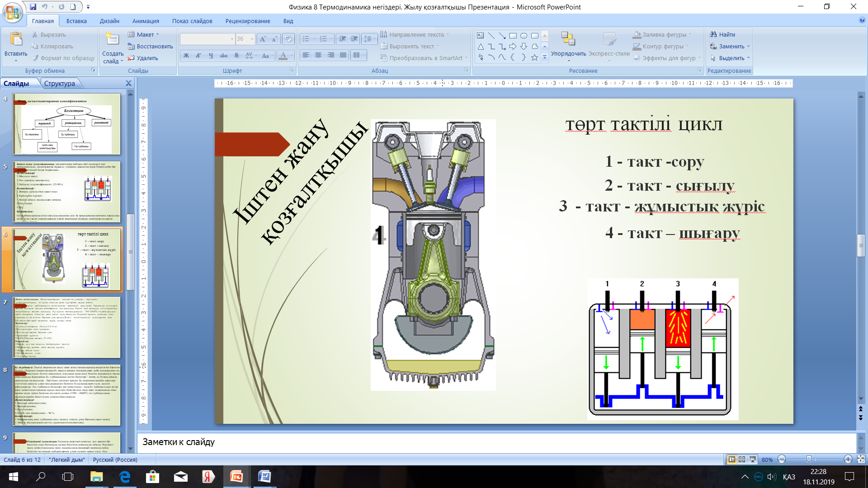
Task: Switch to slide sorter view in status bar
Action: (742, 460)
